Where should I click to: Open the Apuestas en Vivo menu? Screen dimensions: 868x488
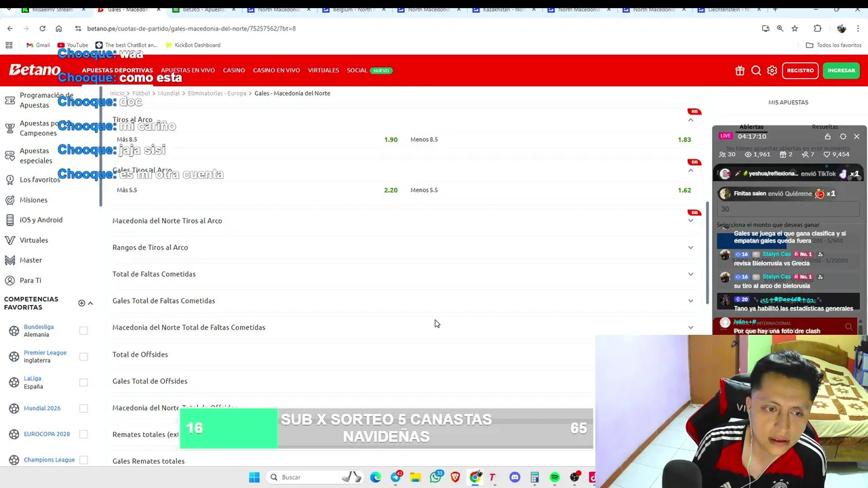188,70
